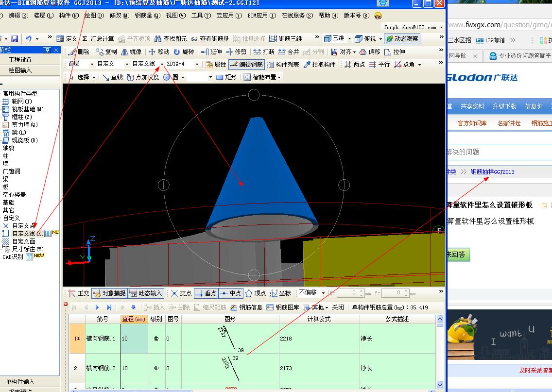The width and height of the screenshot is (552, 392).
Task: Select the 合并 merge tool
Action: point(288,51)
